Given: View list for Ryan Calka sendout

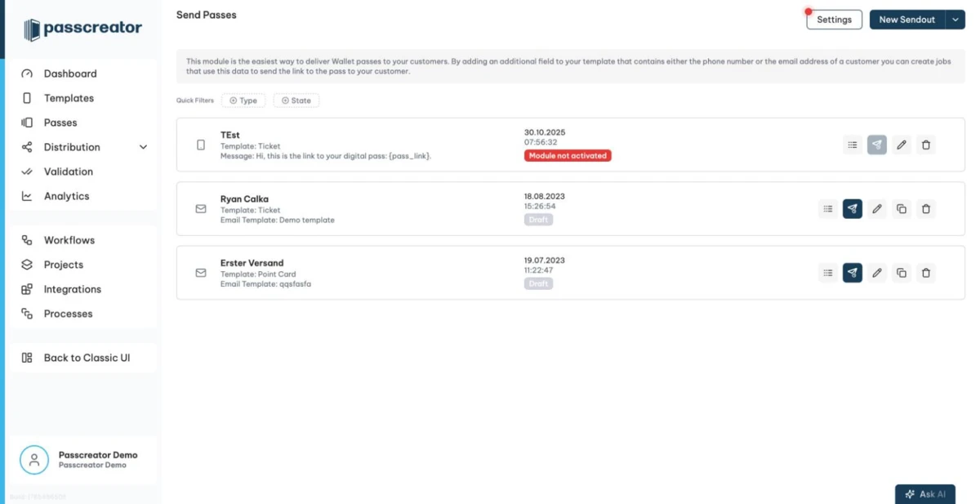Looking at the screenshot, I should coord(828,208).
